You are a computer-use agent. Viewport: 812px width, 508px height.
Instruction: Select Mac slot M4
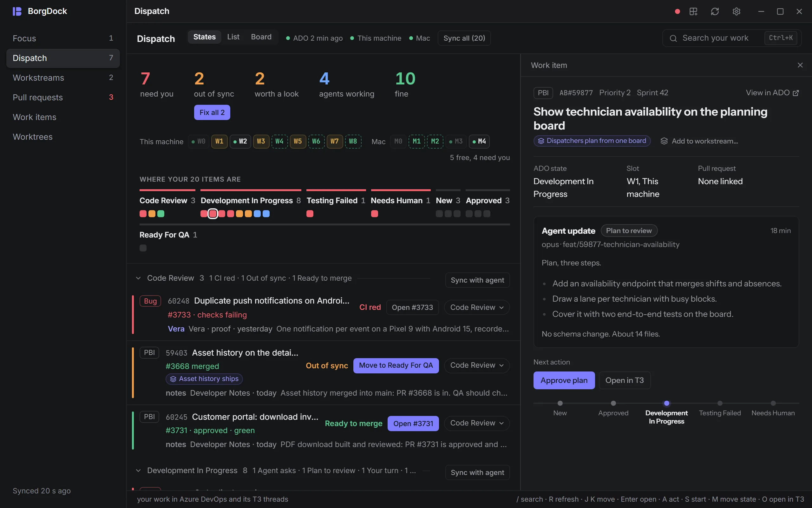tap(479, 142)
